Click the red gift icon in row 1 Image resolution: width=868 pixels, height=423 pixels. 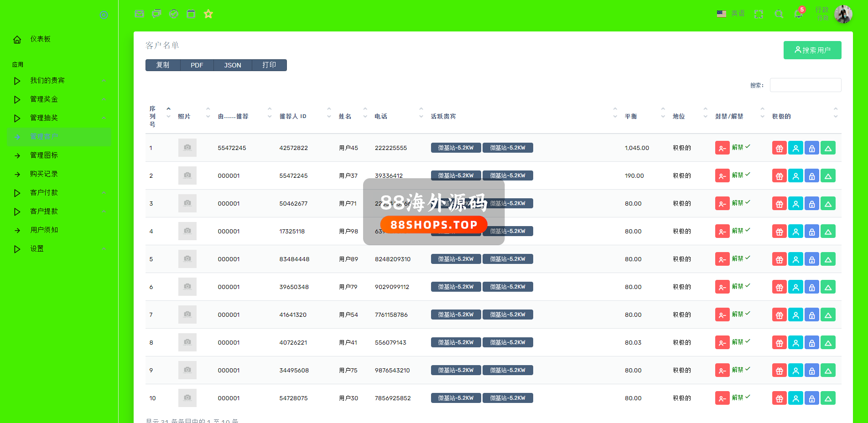[x=779, y=148]
